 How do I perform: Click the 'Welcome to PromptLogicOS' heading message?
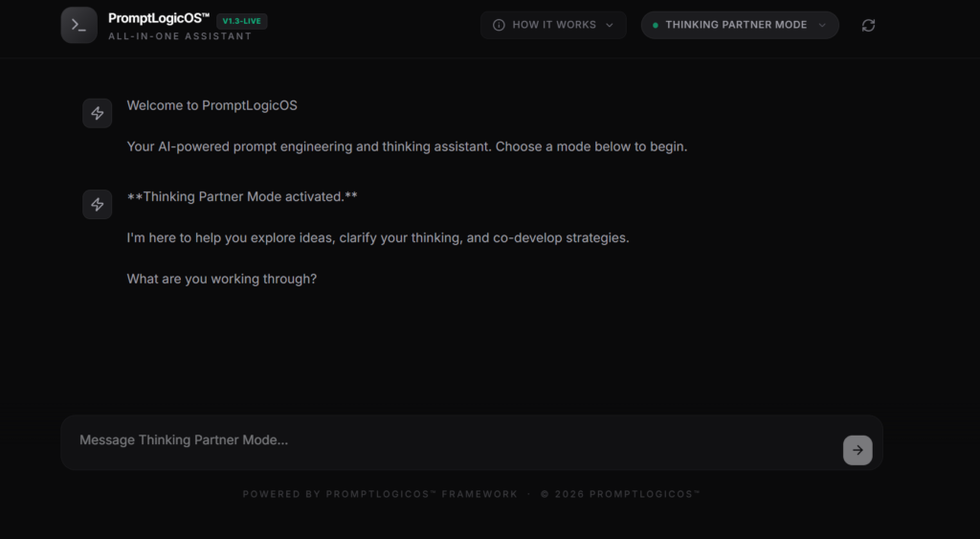tap(212, 105)
